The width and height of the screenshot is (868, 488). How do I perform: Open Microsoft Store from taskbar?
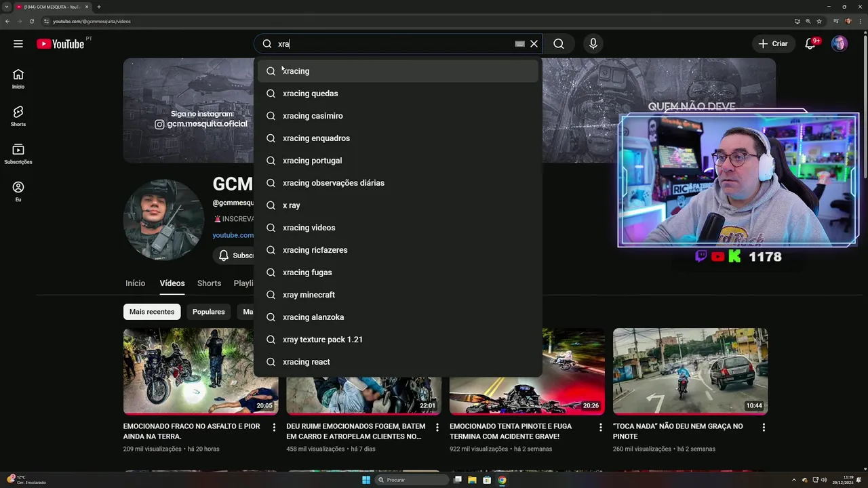pos(487,480)
